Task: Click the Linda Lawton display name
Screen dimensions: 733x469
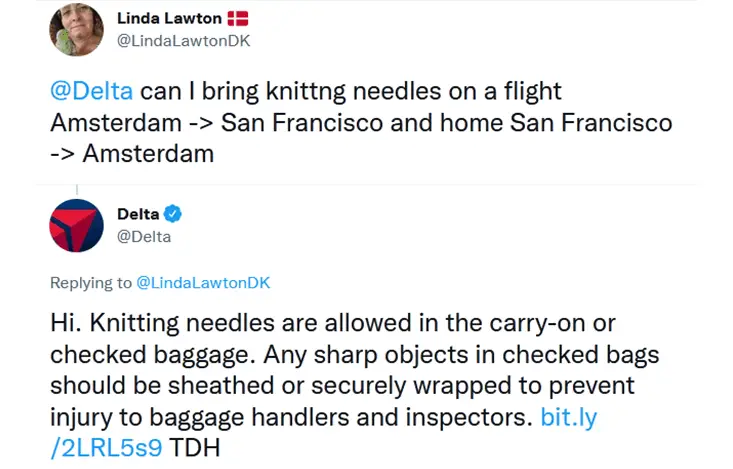Action: tap(169, 18)
